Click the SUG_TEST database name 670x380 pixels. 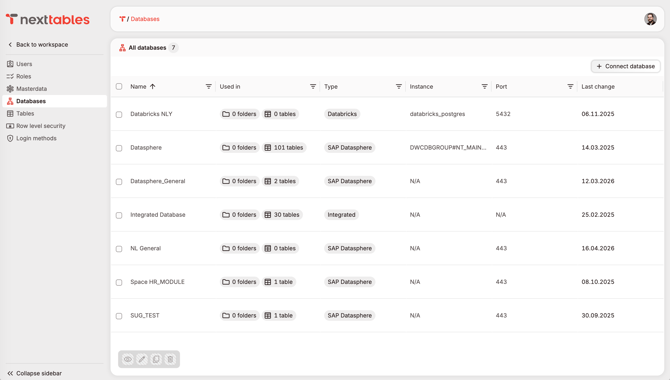click(x=144, y=315)
